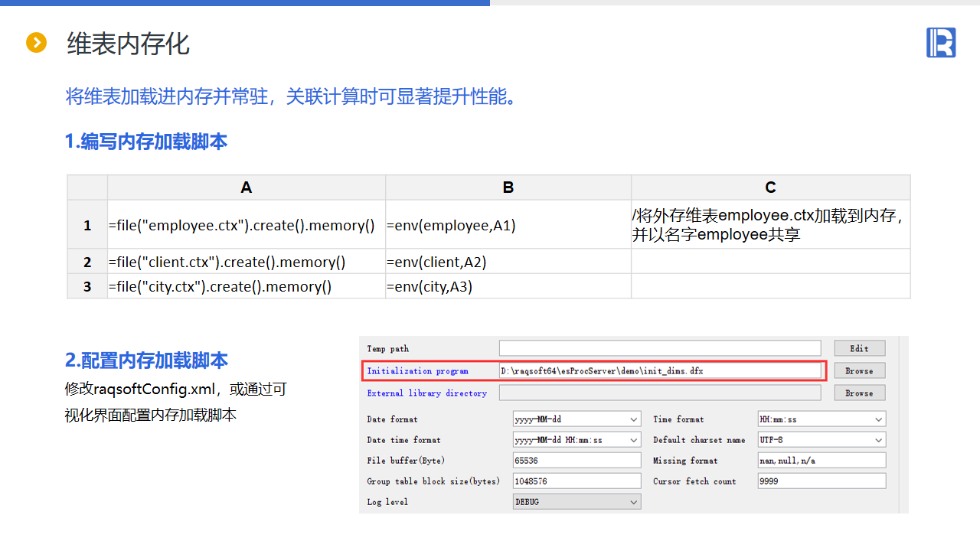Click the Temp path label
This screenshot has height=551, width=980.
pyautogui.click(x=388, y=349)
